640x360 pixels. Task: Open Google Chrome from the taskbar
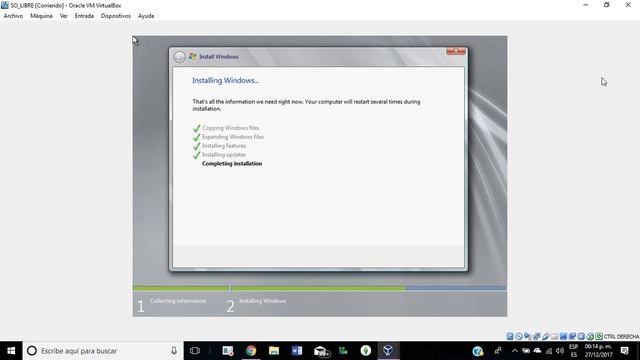pos(251,351)
